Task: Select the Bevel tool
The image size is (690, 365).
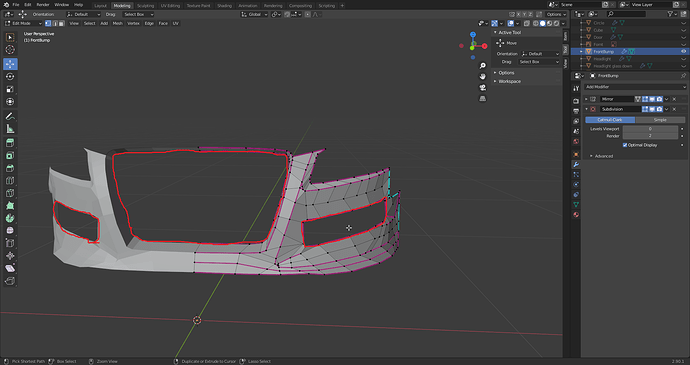Action: (10, 168)
